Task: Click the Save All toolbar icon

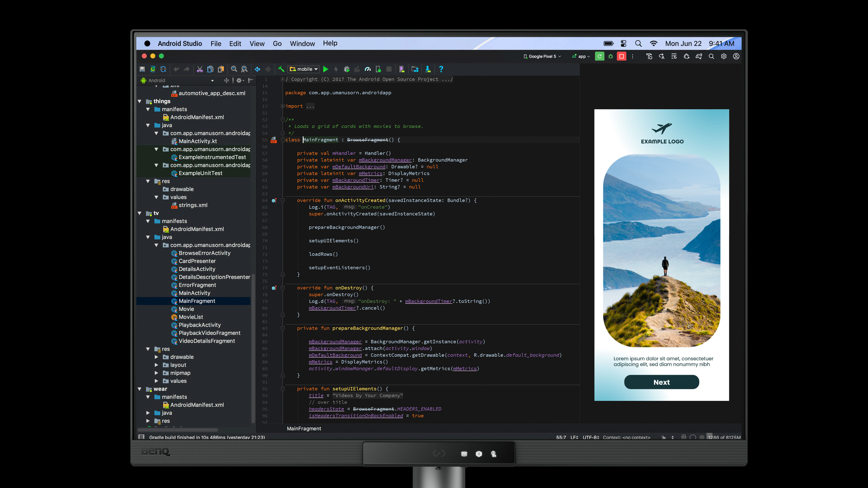Action: [142, 69]
